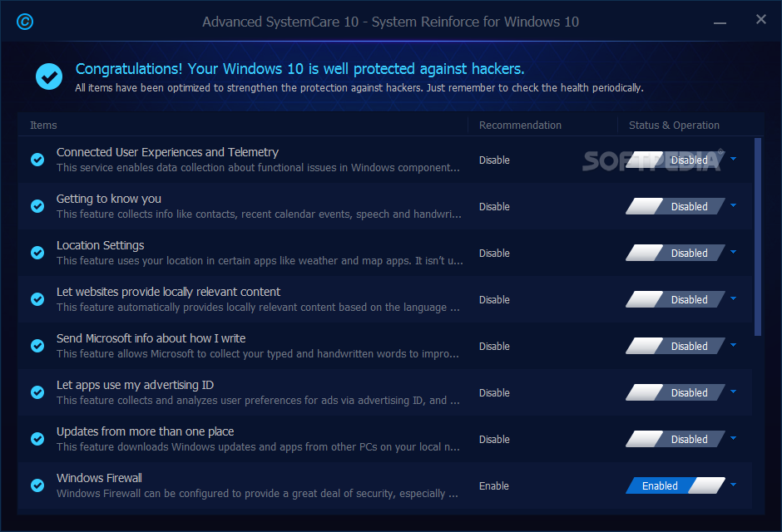Viewport: 782px width, 532px height.
Task: Toggle the Connected User Experiences Disabled switch
Action: [x=676, y=160]
